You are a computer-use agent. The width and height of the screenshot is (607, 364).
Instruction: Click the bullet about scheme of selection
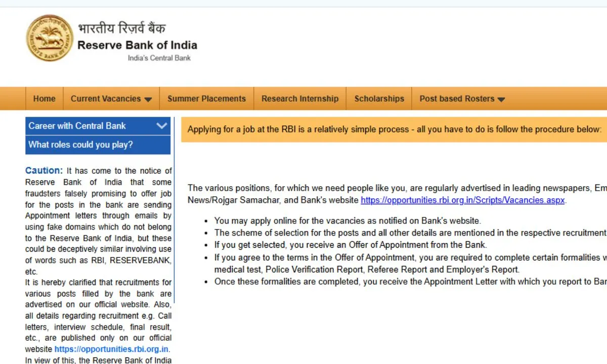[410, 233]
